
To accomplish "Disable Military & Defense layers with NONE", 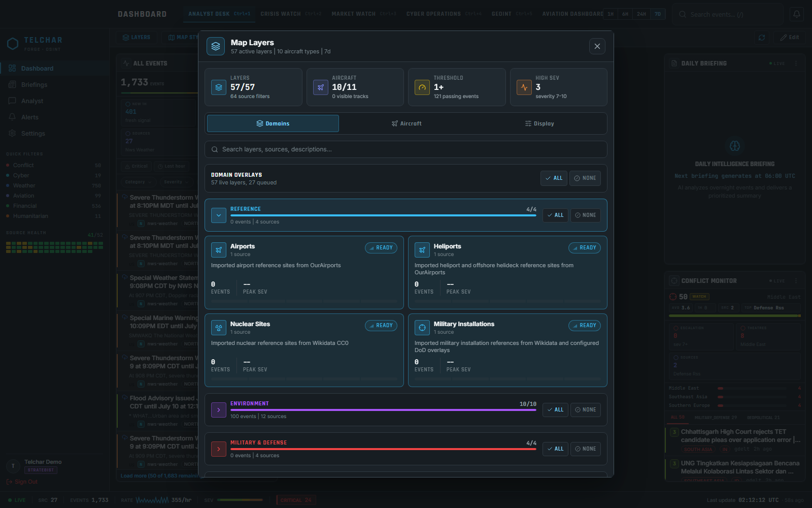I will [586, 449].
